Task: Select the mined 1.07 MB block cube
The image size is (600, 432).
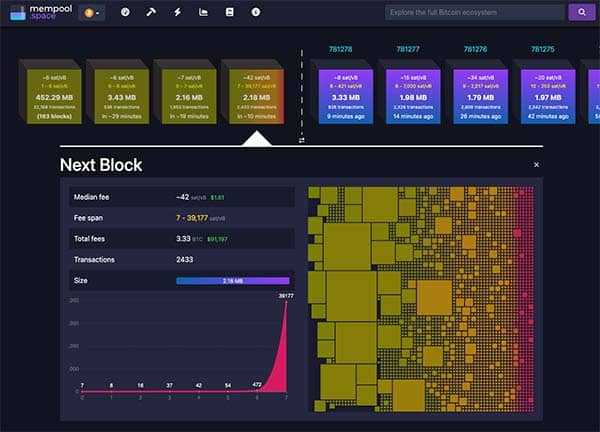Action: point(547,94)
